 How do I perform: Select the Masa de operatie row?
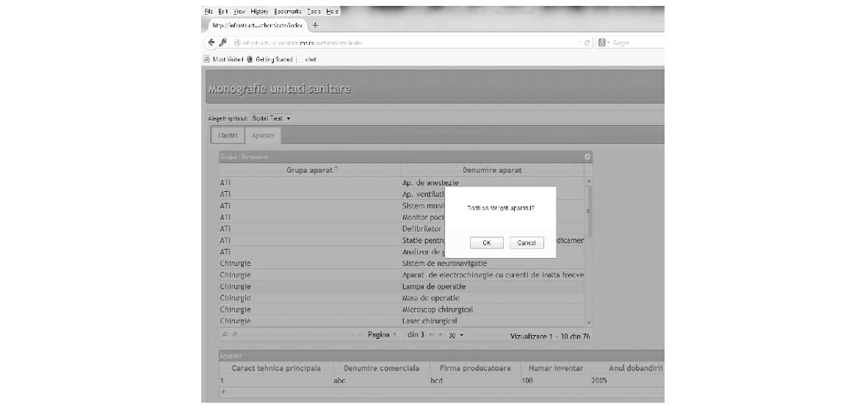pyautogui.click(x=402, y=298)
